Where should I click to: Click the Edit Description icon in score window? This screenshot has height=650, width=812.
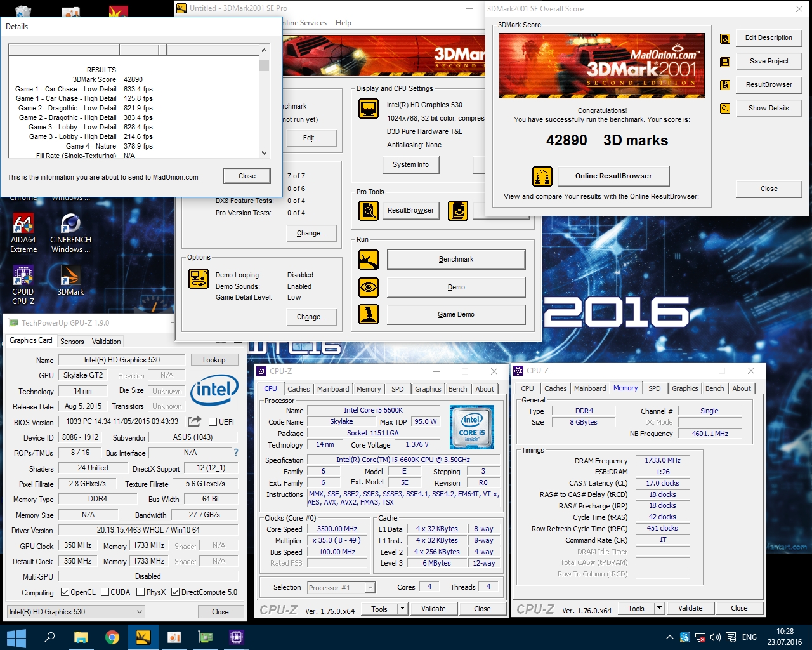tap(725, 39)
